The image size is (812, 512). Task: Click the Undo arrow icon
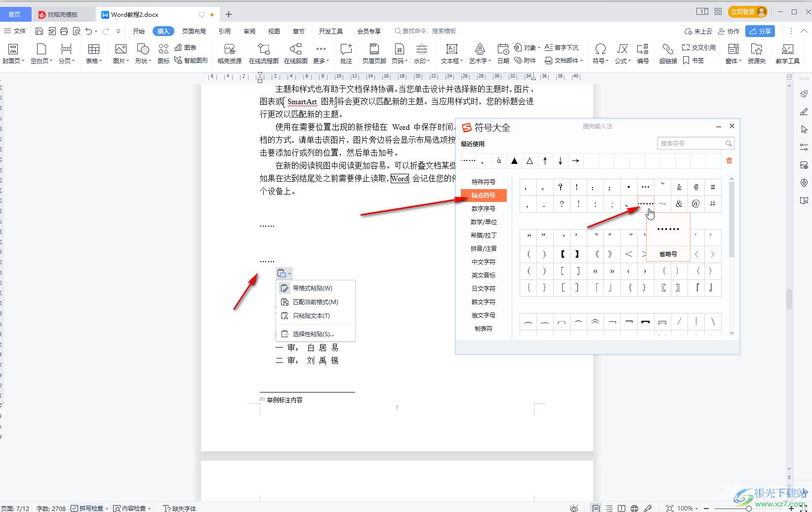tap(88, 31)
